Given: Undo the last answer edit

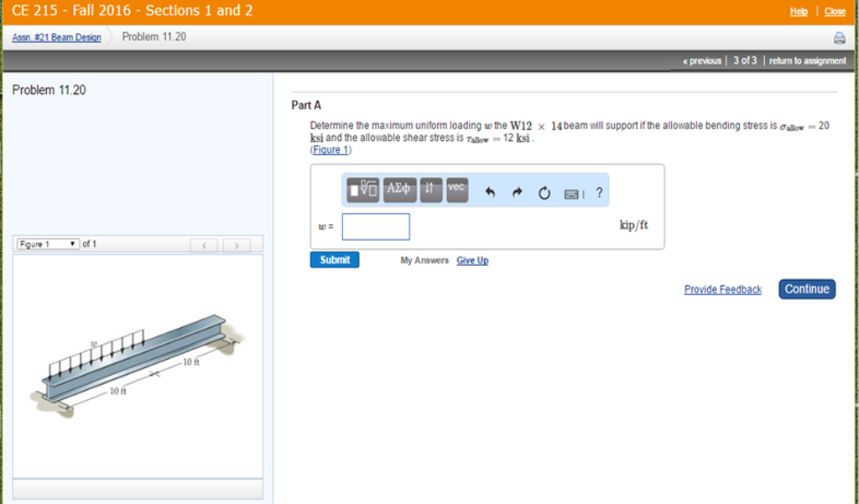Looking at the screenshot, I should [x=489, y=192].
